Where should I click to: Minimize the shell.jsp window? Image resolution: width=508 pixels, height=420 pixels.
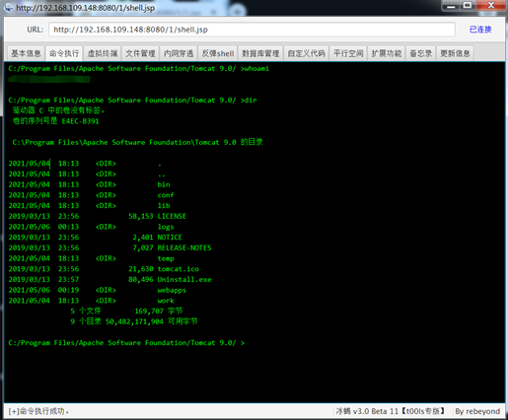451,6
